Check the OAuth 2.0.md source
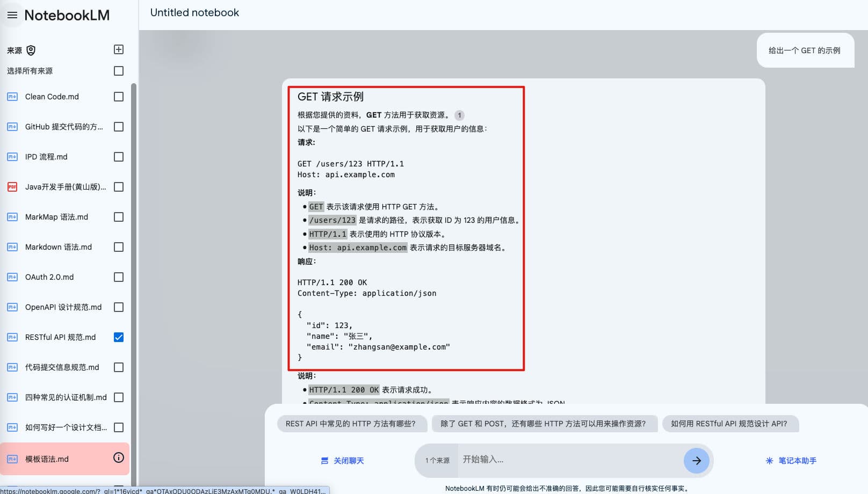This screenshot has width=868, height=494. (119, 277)
